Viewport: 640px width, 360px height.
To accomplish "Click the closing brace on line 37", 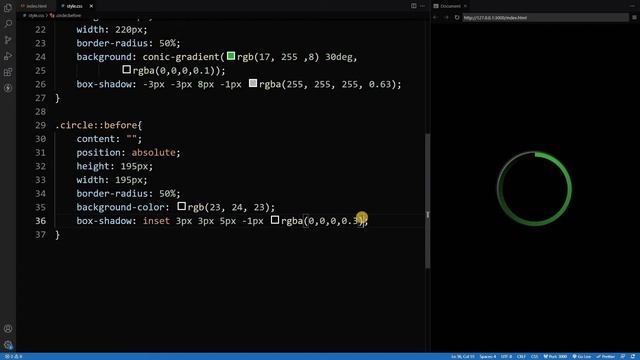I will click(x=58, y=235).
